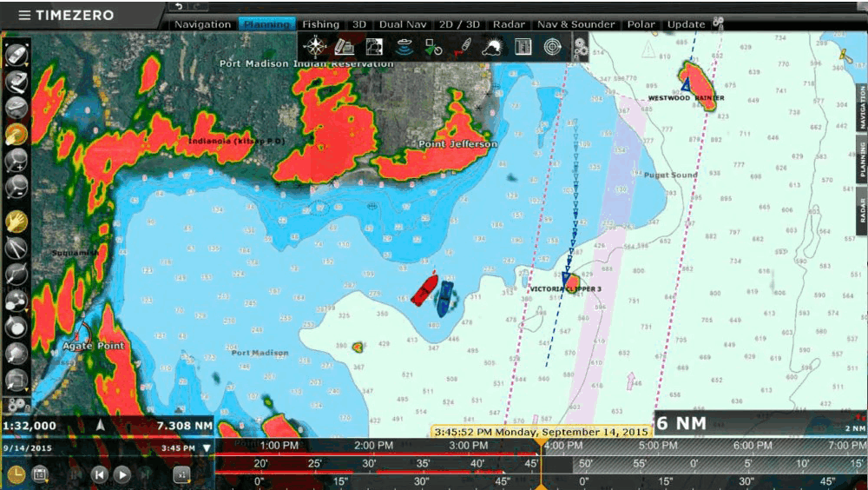Choose the divider distance measuring tool
Image resolution: width=868 pixels, height=490 pixels.
[16, 248]
